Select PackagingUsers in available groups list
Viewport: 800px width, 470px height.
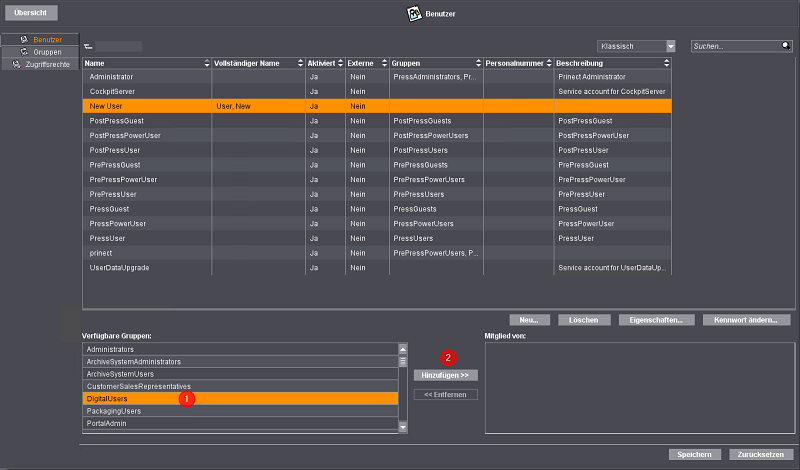tap(240, 411)
